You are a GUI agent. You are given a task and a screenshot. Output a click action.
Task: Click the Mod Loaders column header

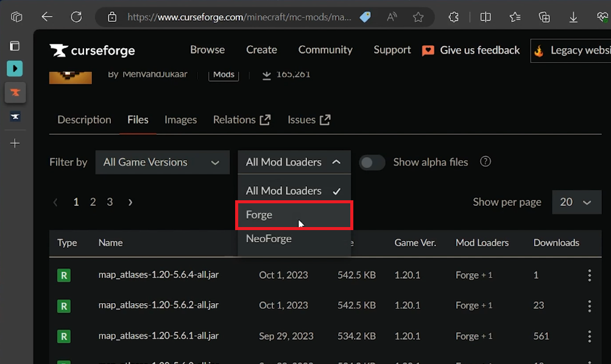(482, 242)
